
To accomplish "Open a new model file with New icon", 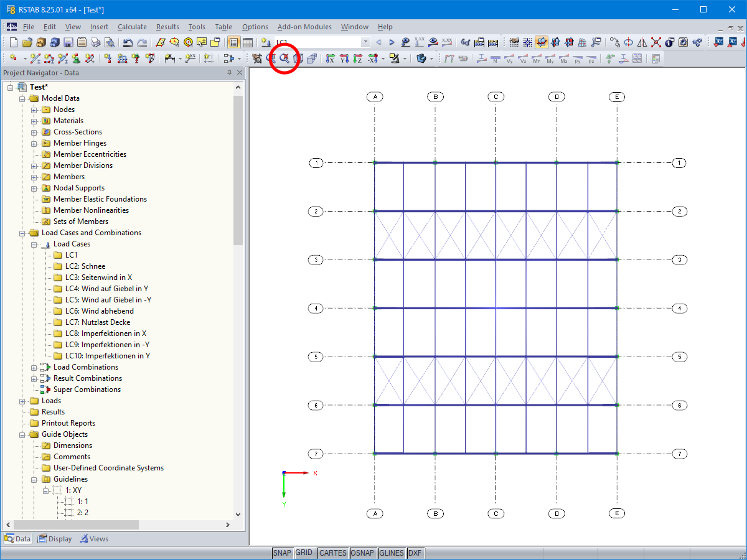I will [12, 42].
